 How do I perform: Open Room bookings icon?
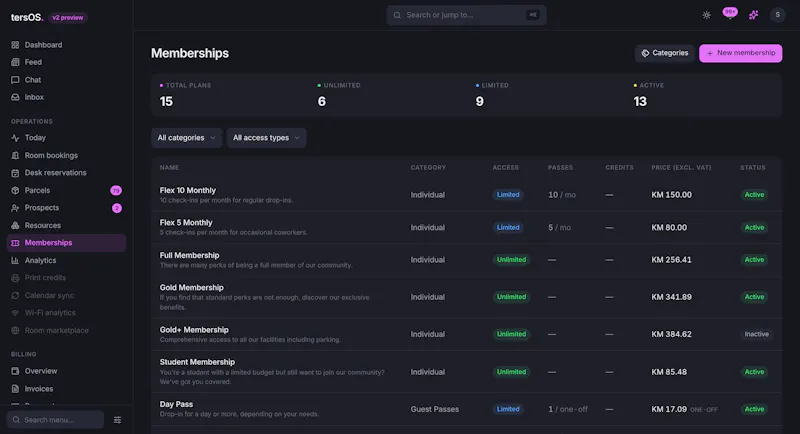pyautogui.click(x=15, y=155)
